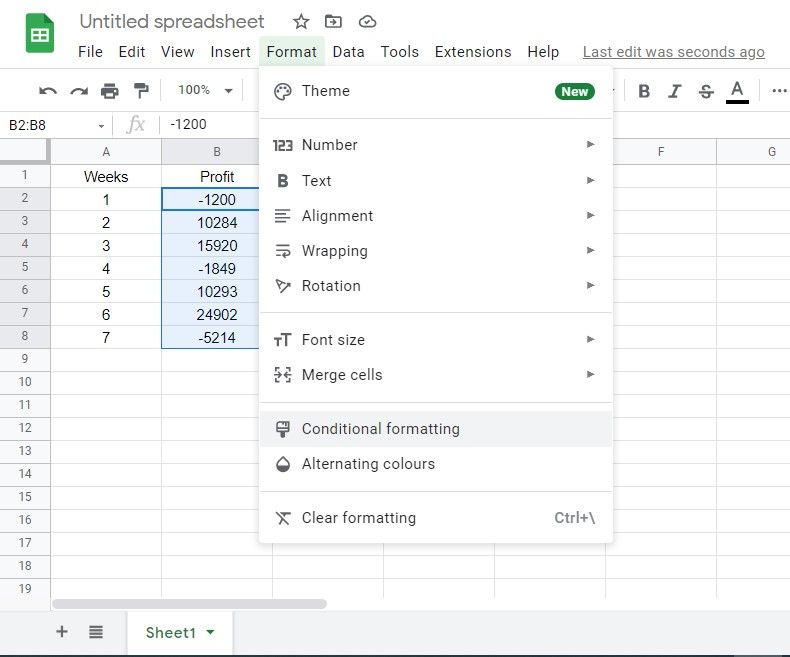Open the 100% zoom dropdown
Image resolution: width=790 pixels, height=657 pixels.
[x=204, y=91]
